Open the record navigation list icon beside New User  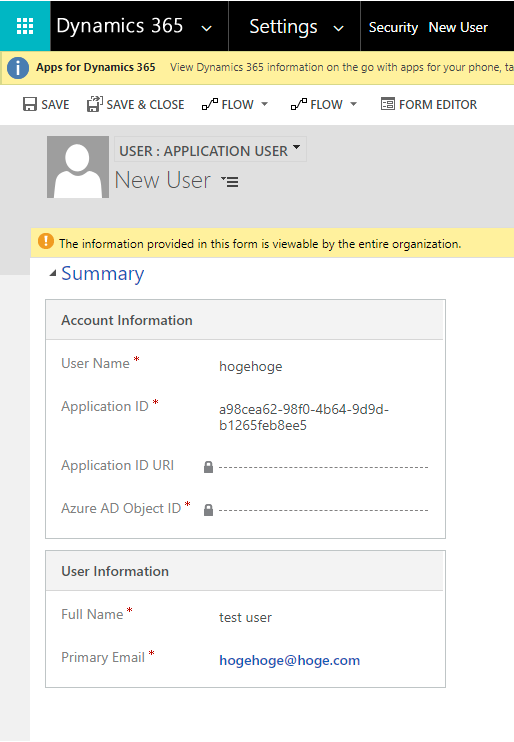point(230,181)
